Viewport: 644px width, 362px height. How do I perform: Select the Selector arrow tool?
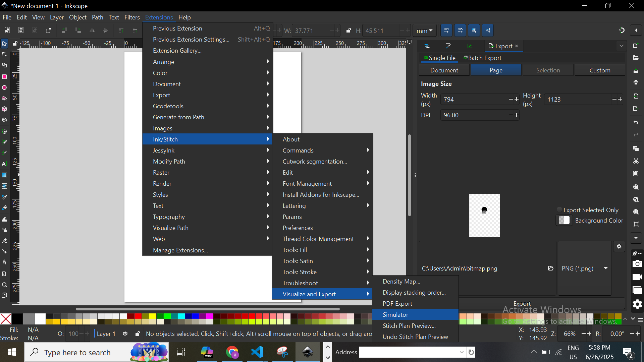(x=4, y=44)
